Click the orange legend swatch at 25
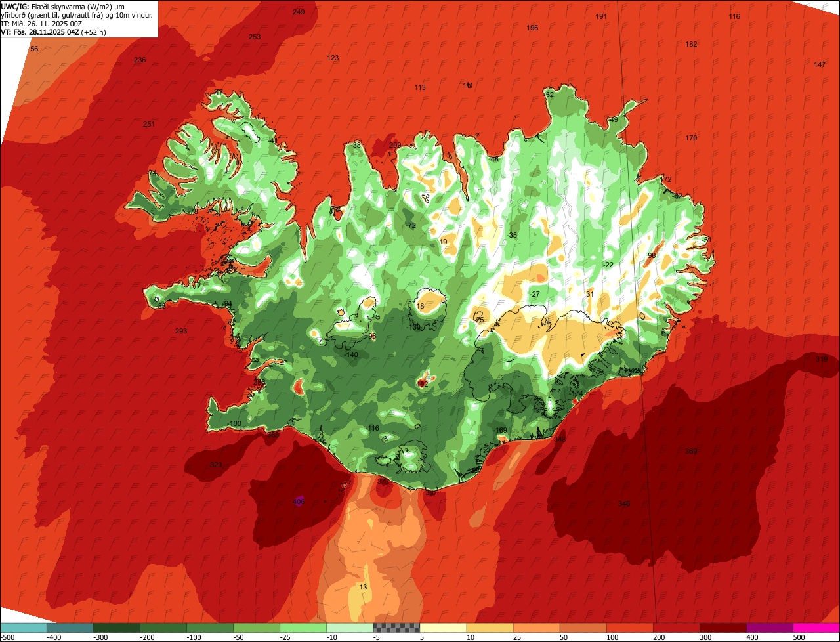Screen dimensions: 840x642 [535, 627]
